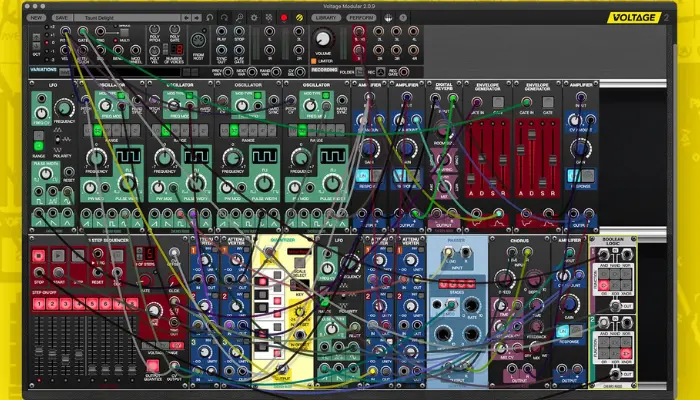Screen dimensions: 700x400
Task: Click the VARIATIONS label
Action: coord(43,70)
